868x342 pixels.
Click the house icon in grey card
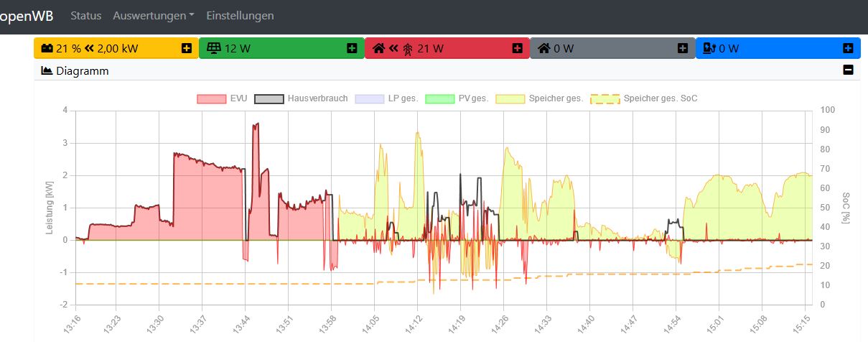point(544,48)
